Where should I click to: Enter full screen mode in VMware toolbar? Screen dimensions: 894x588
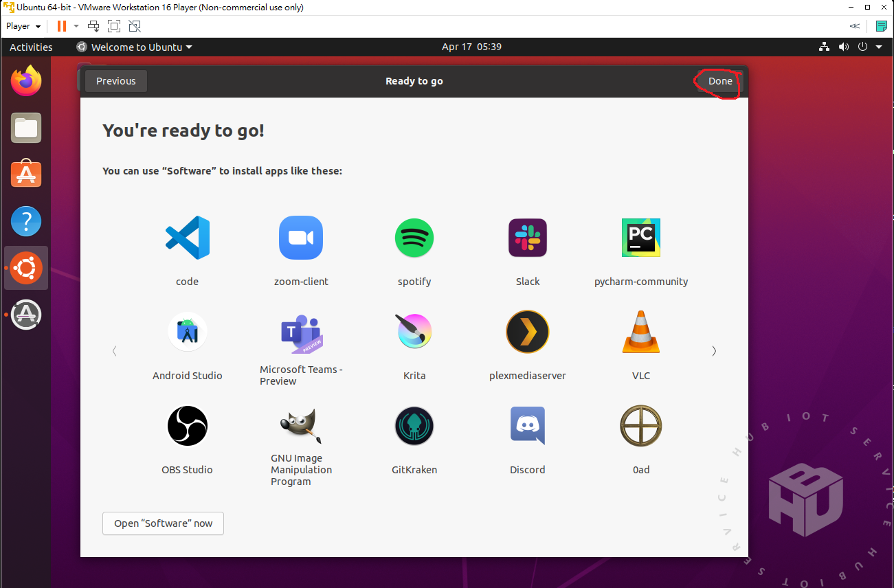point(114,26)
